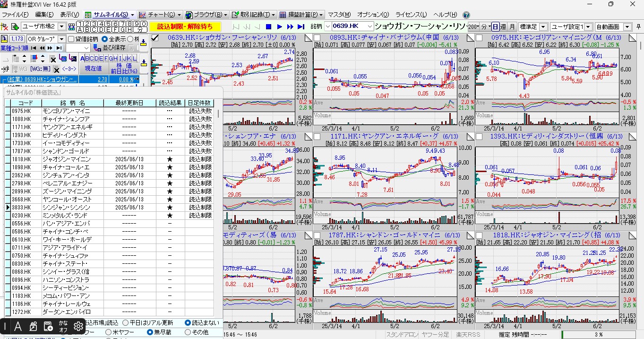The image size is (644, 339).
Task: Open the マスタ(M) menu
Action: click(339, 15)
